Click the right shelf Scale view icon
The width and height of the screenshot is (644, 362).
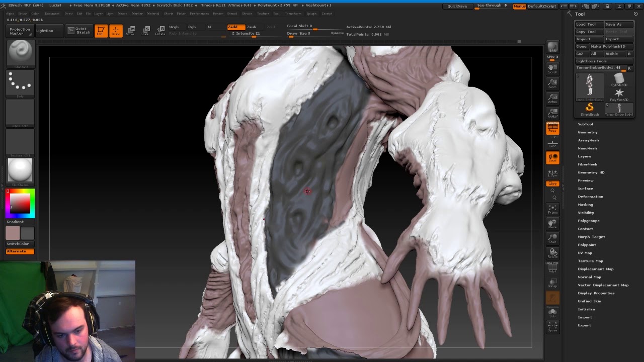tap(552, 238)
